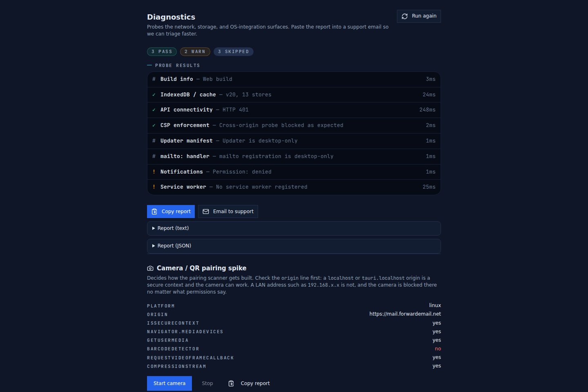
Task: Click the 3 PASS badge
Action: tap(162, 51)
